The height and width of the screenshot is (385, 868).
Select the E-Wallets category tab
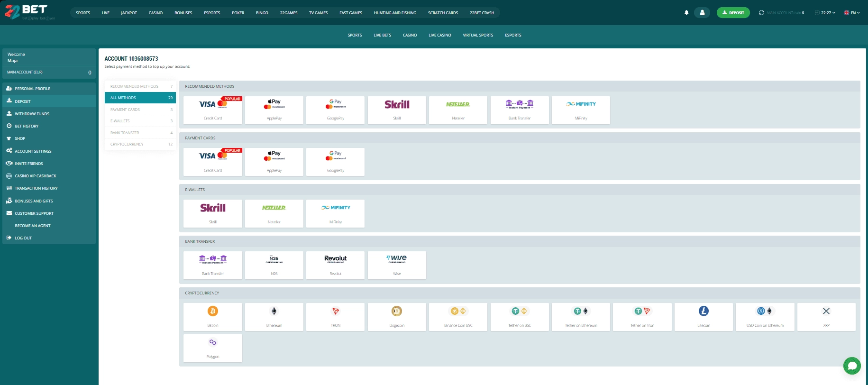(x=140, y=121)
